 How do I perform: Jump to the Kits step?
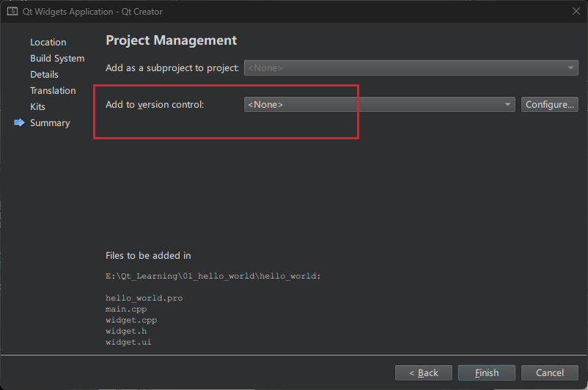[37, 107]
